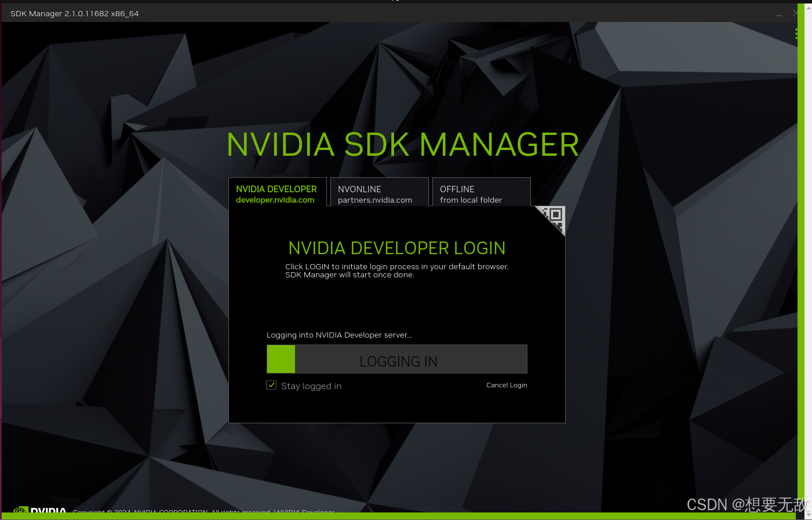Select the NVIDIA DEVELOPER login tab
The width and height of the screenshot is (812, 520).
click(278, 192)
